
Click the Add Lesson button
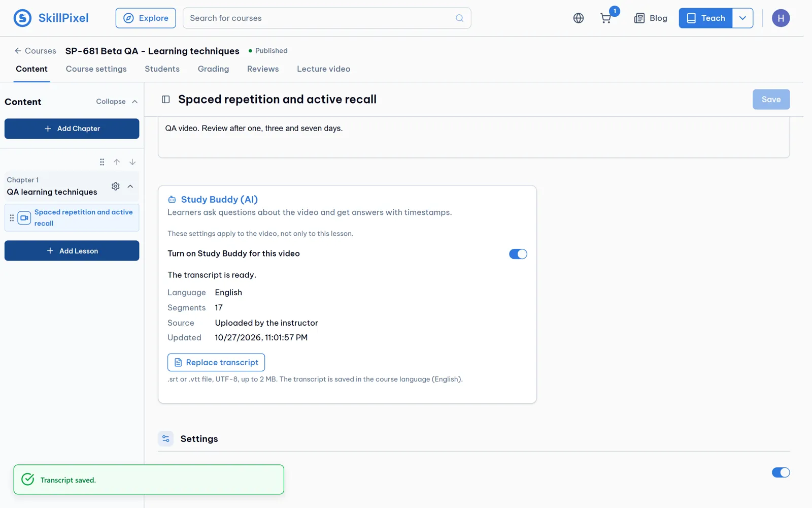[72, 251]
